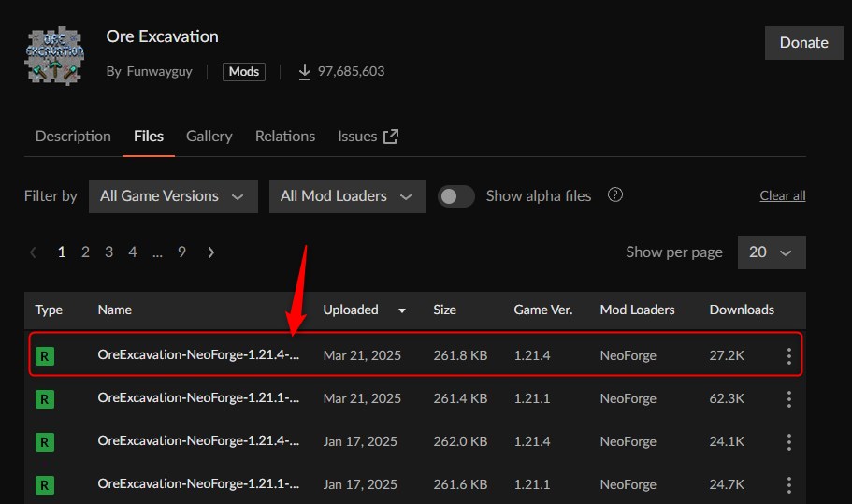Click the 24.7K downloads value
Viewport: 852px width, 504px height.
727,484
